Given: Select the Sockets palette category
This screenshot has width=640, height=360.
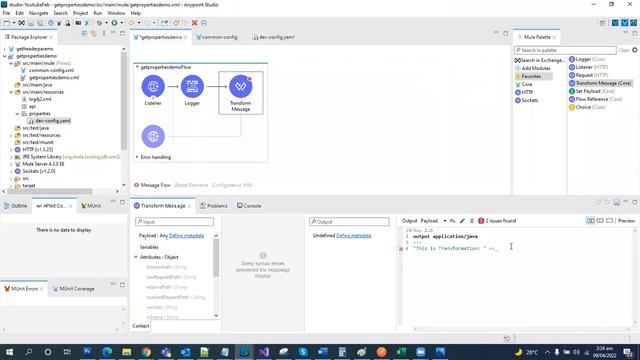Looking at the screenshot, I should (x=527, y=100).
